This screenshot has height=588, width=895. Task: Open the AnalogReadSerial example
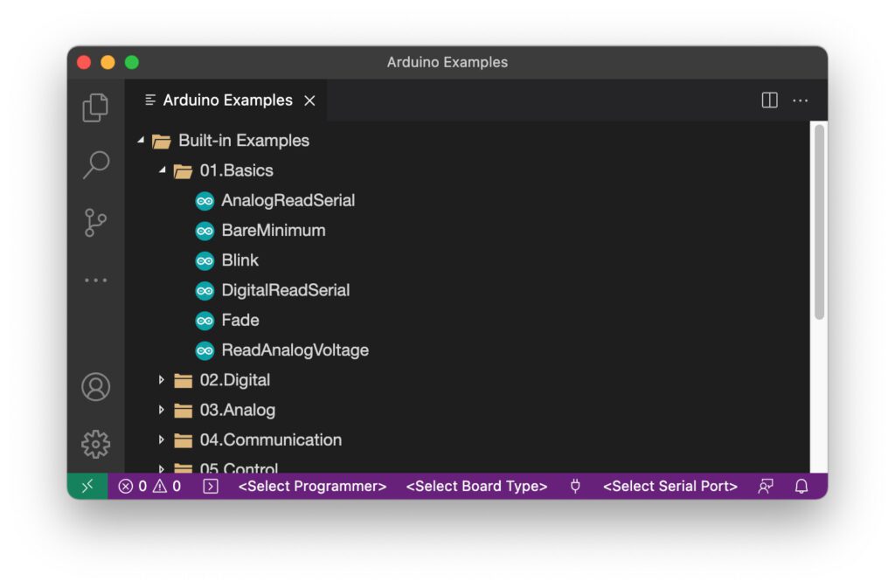click(288, 201)
